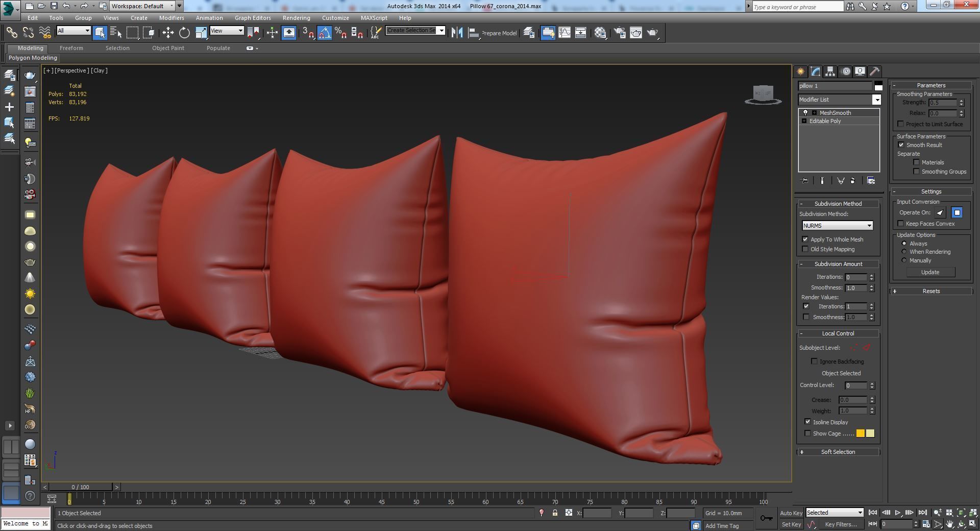This screenshot has height=531, width=980.
Task: Click the Mirror tool icon
Action: point(457,33)
